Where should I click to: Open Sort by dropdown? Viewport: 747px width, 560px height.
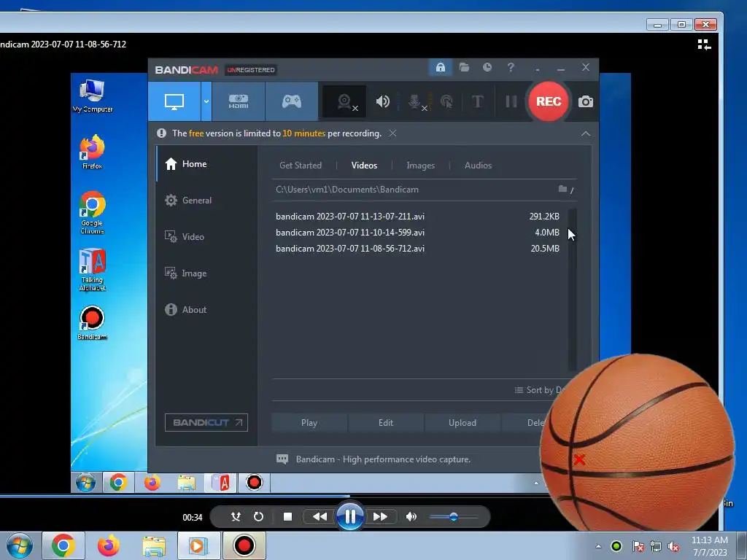[x=539, y=390]
